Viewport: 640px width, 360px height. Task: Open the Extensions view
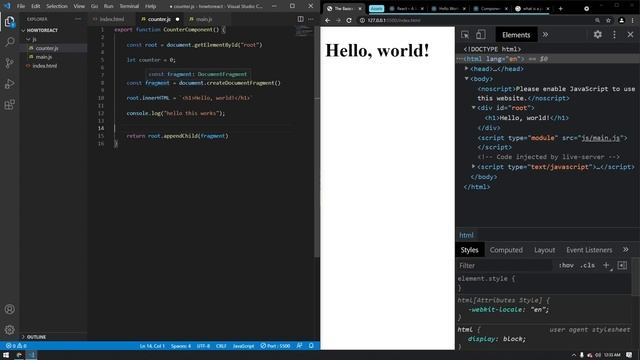9,104
